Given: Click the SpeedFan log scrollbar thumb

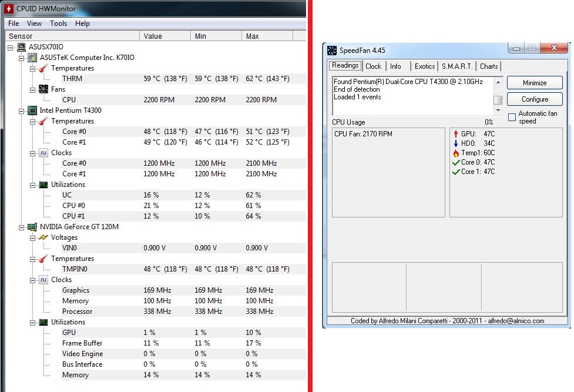Looking at the screenshot, I should [498, 100].
